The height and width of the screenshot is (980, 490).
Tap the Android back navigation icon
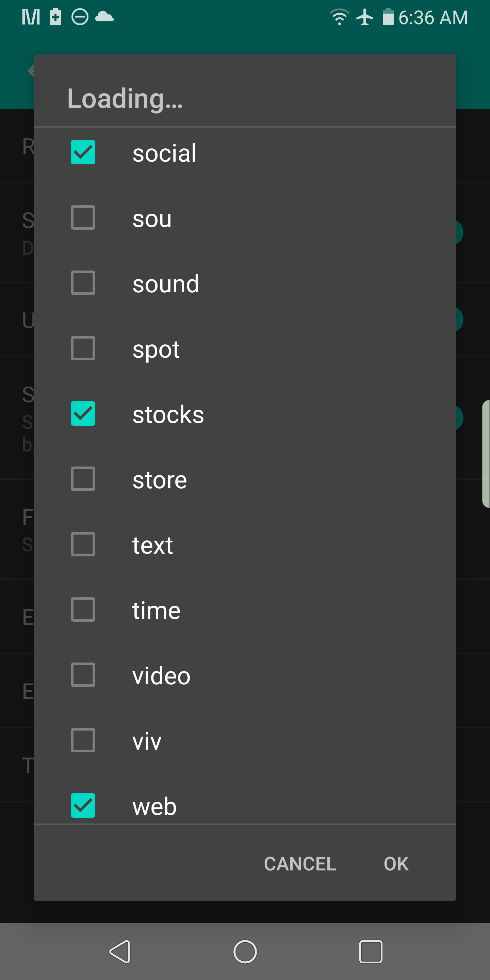tap(120, 951)
